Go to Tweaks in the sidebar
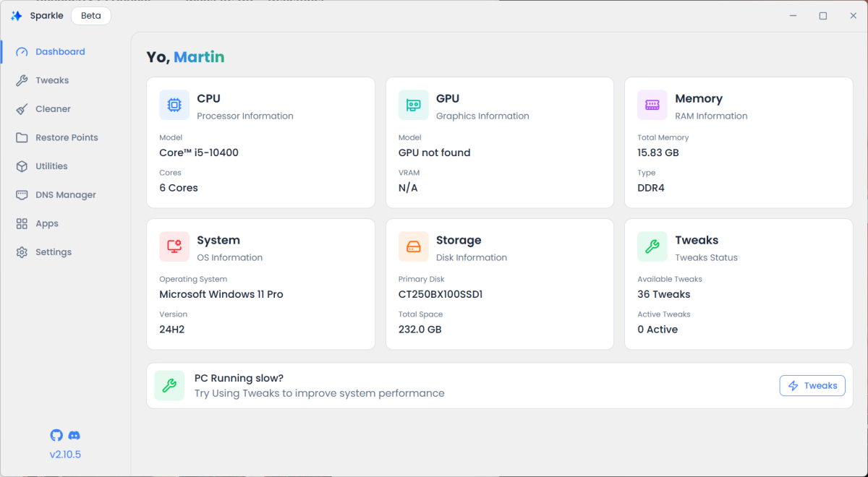 52,80
